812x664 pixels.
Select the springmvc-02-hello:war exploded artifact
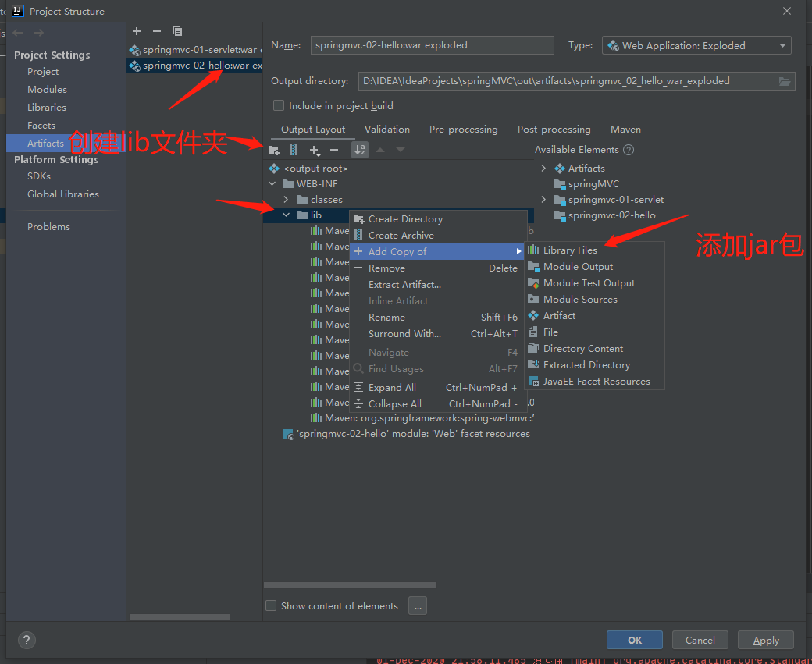pos(194,66)
